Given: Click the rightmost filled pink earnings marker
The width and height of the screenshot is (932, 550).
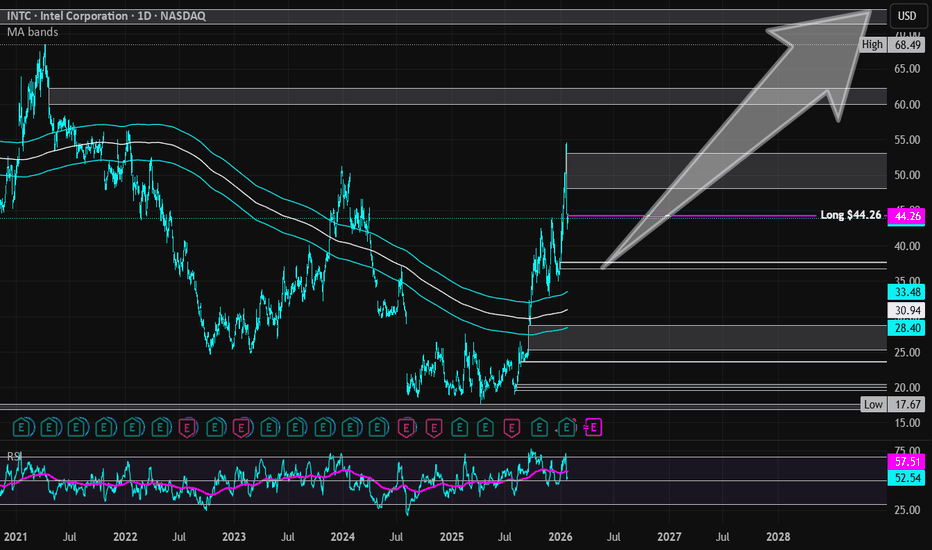Looking at the screenshot, I should 592,428.
